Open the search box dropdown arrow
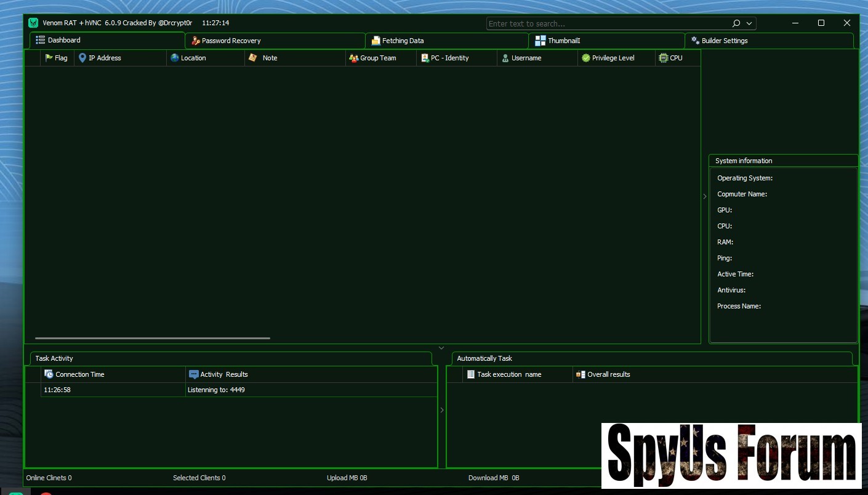Viewport: 868px width, 495px height. (749, 23)
